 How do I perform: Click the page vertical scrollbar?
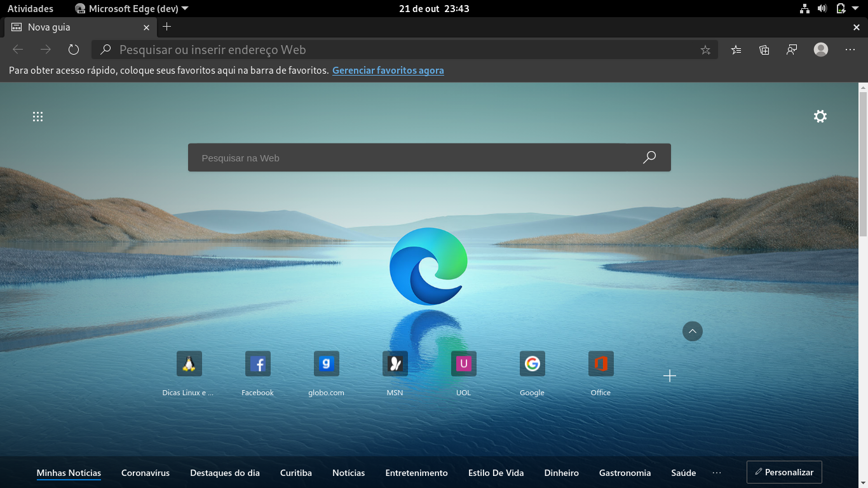(x=863, y=164)
